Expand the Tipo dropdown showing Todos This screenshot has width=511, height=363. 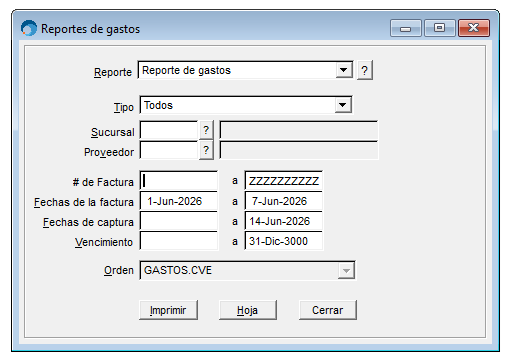point(343,105)
